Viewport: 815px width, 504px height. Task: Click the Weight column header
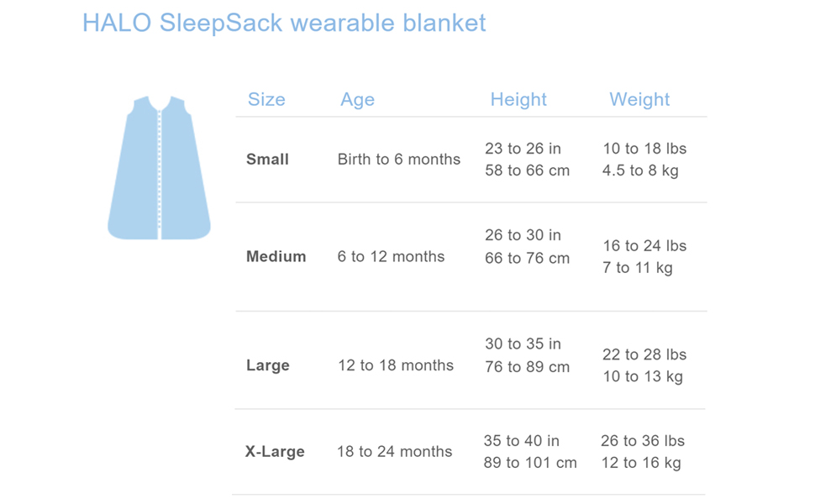tap(639, 99)
